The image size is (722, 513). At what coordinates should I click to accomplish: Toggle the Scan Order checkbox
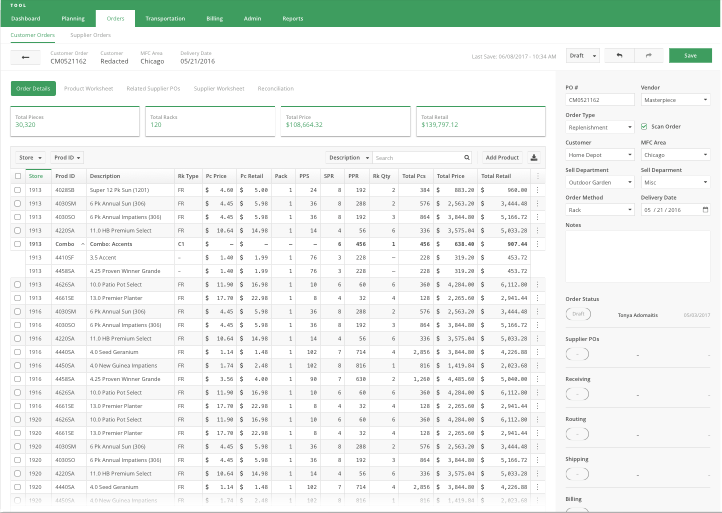pyautogui.click(x=644, y=127)
